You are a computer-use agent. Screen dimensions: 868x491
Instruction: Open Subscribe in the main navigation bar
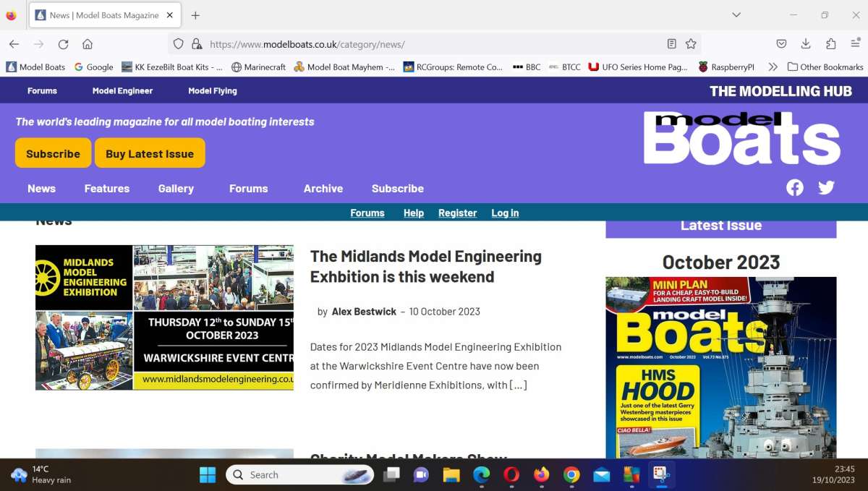(x=398, y=188)
